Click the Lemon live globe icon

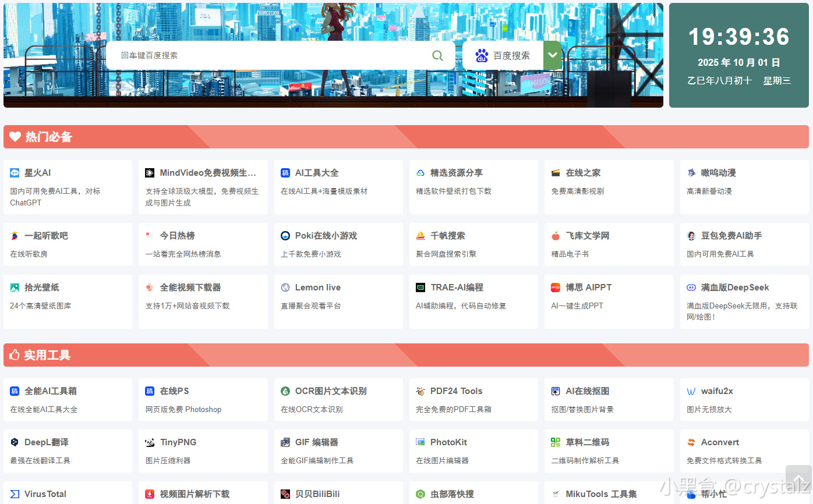tap(285, 288)
